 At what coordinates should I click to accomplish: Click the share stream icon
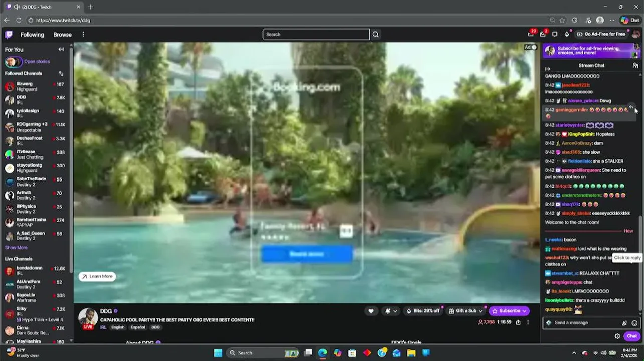point(518,322)
